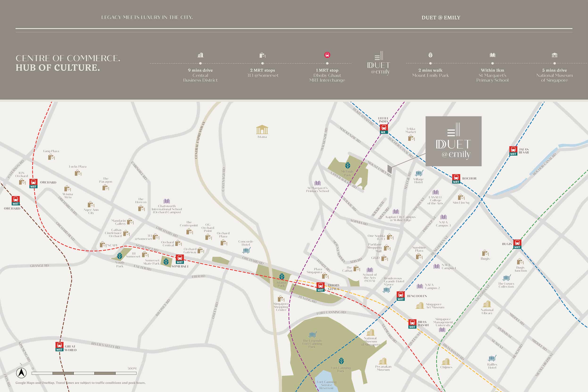Screen dimensions: 588x392
Task: Click the 'DUET @ EMILY' header title
Action: coord(441,17)
